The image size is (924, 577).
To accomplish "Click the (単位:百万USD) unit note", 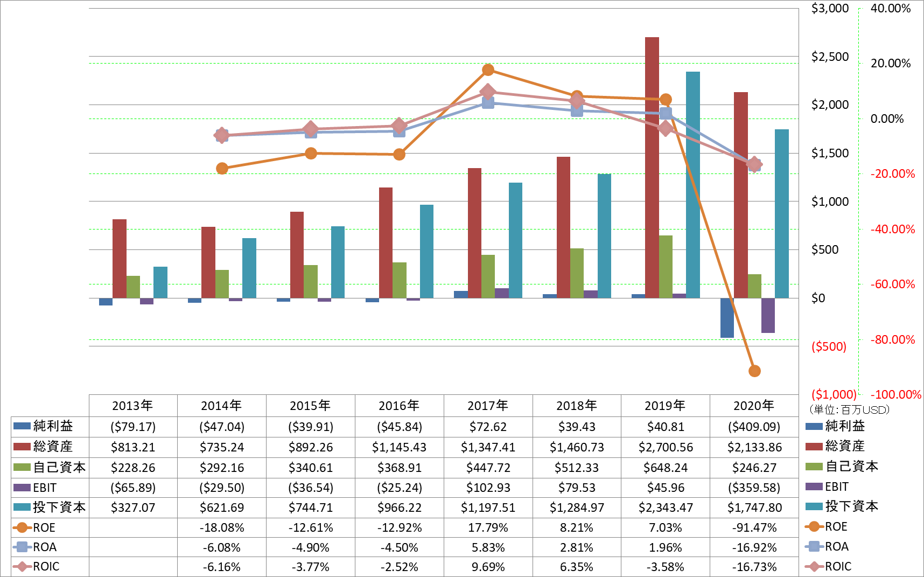I will click(x=849, y=409).
